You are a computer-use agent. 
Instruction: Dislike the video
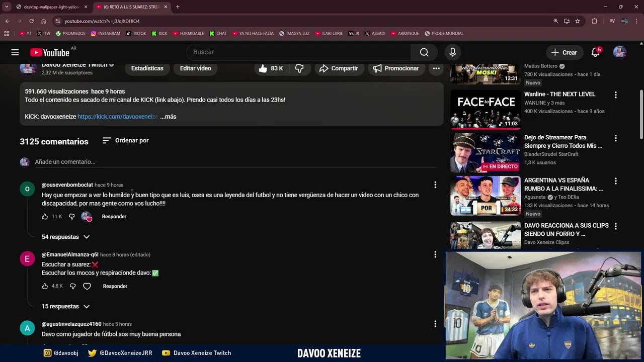pyautogui.click(x=299, y=68)
